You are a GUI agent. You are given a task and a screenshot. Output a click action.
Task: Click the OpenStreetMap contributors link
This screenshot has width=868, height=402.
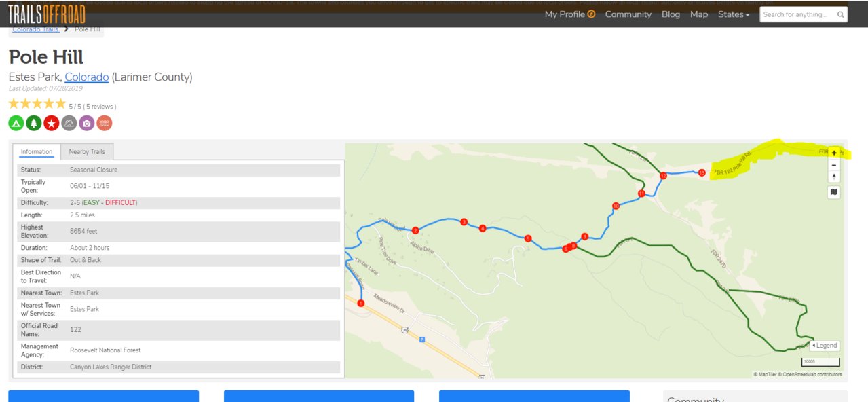[x=810, y=374]
